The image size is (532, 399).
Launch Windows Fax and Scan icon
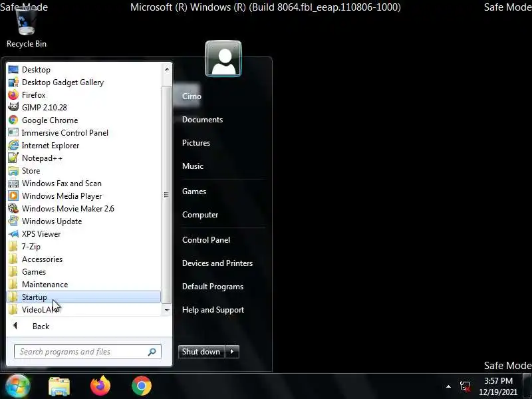pyautogui.click(x=13, y=184)
